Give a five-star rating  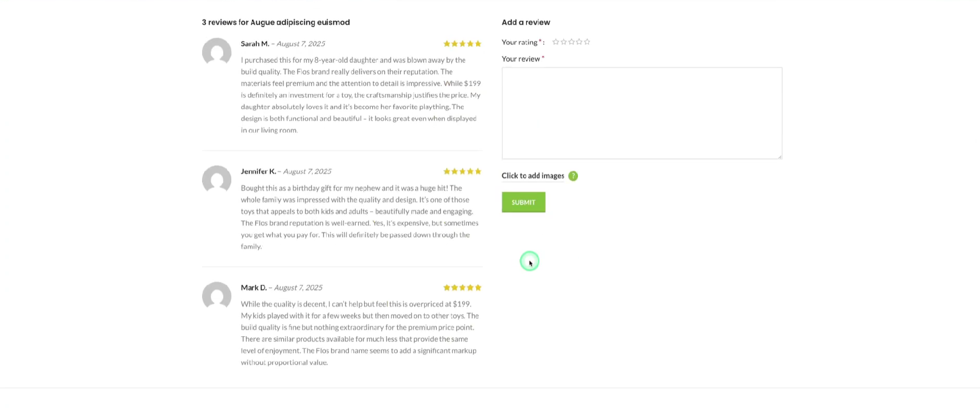coord(587,42)
